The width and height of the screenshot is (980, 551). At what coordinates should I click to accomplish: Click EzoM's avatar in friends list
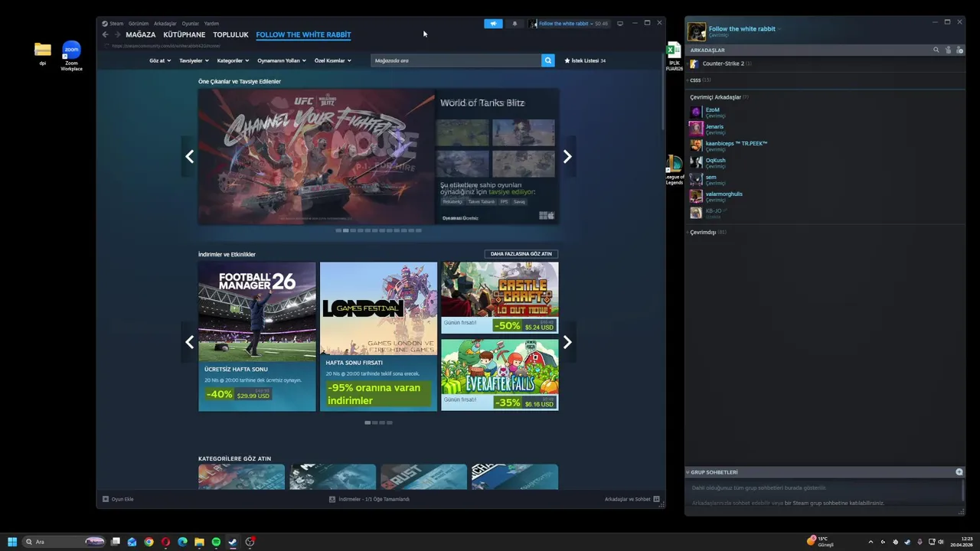[x=695, y=112]
